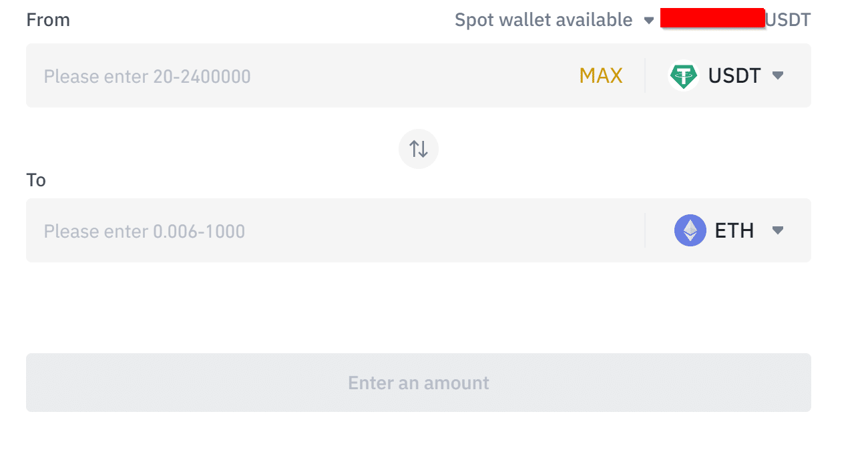This screenshot has width=868, height=452.
Task: Click the green Tether logo icon
Action: 684,75
